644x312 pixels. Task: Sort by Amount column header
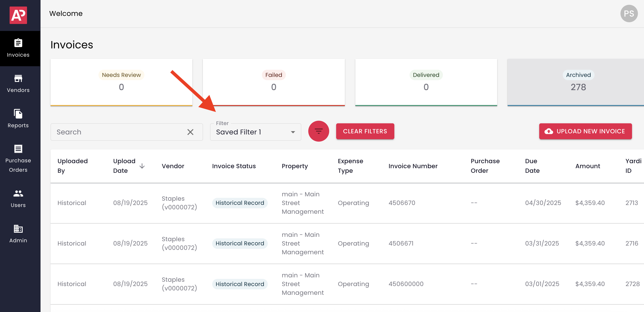point(588,166)
